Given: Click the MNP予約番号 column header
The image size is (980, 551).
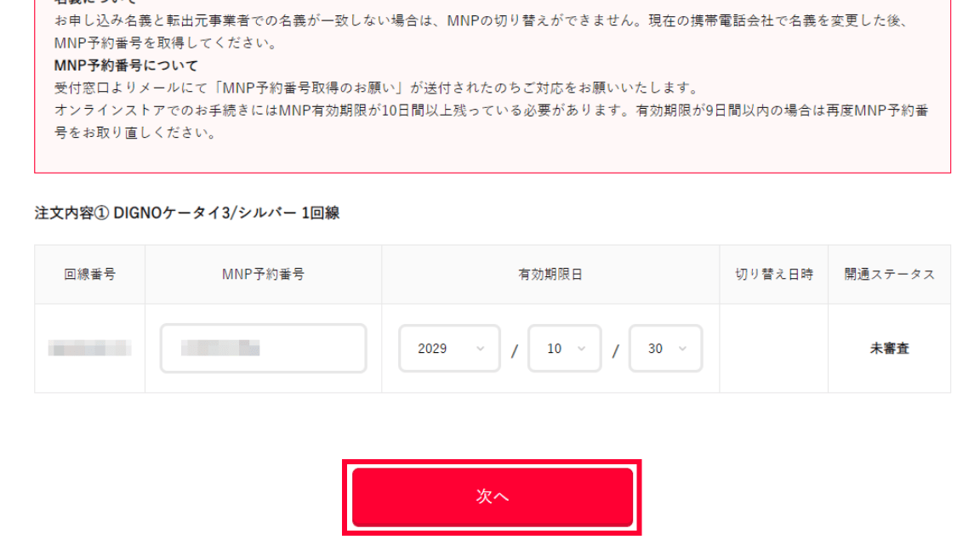Looking at the screenshot, I should pyautogui.click(x=263, y=275).
